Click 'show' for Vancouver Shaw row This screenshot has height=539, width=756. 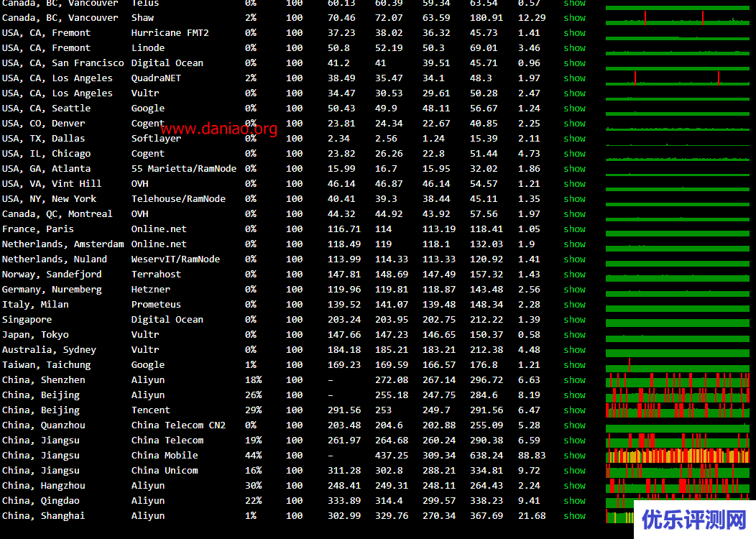click(x=575, y=18)
